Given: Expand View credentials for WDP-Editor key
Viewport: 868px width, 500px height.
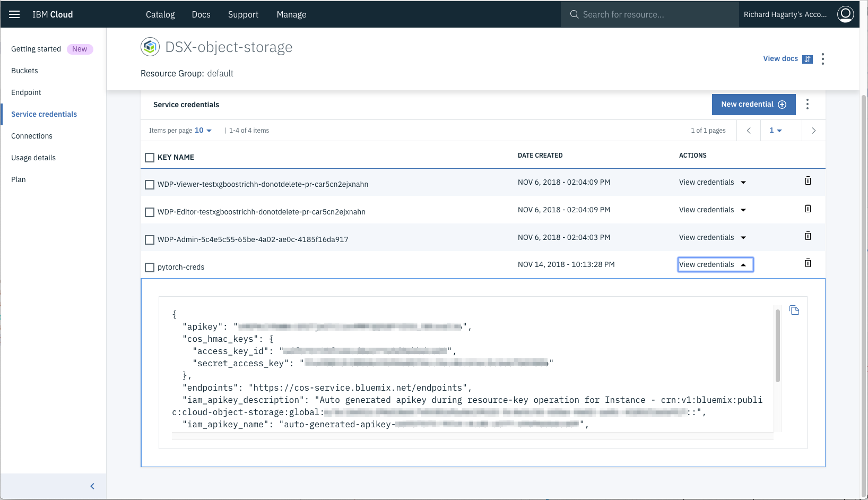Looking at the screenshot, I should pyautogui.click(x=713, y=210).
